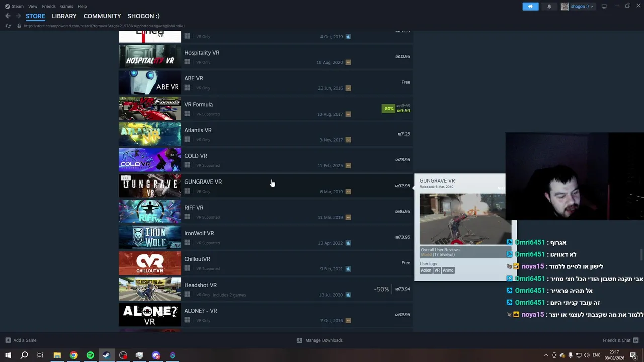
Task: Open the GUNGRAVE VR title
Action: pyautogui.click(x=203, y=182)
